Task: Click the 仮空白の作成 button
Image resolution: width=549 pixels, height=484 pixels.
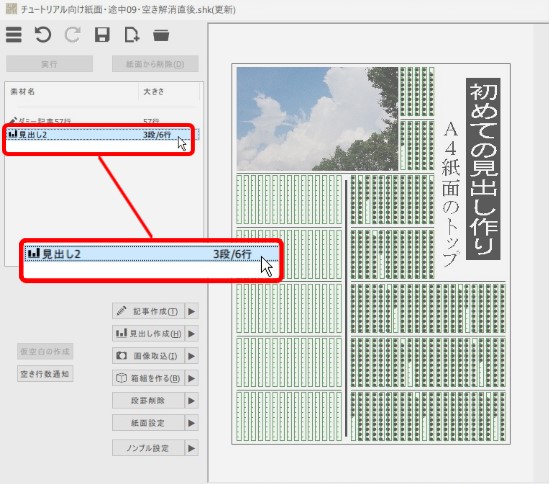Action: 45,351
